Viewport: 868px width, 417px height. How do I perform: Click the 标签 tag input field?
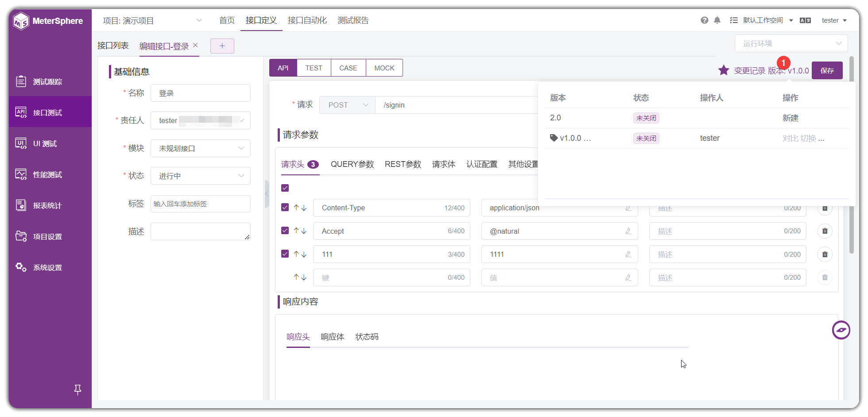coord(200,204)
